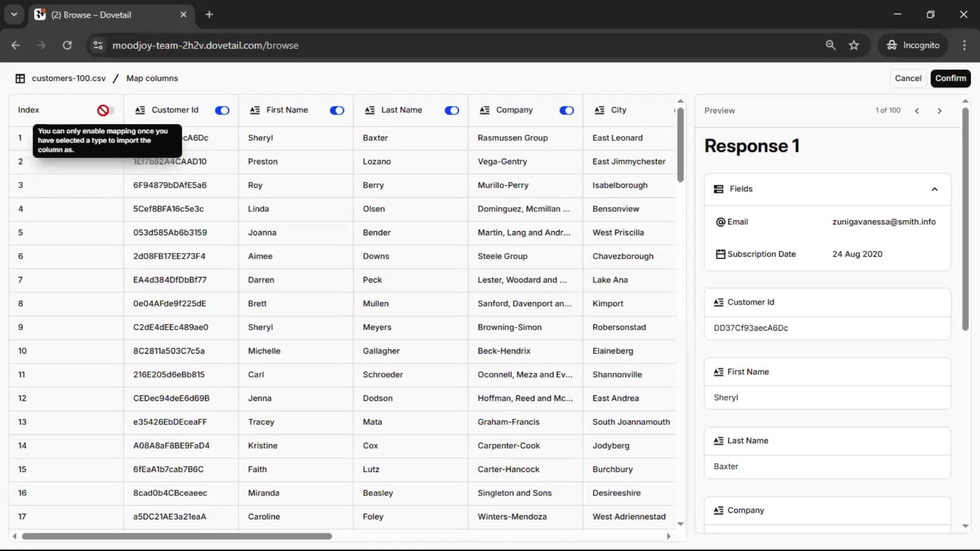This screenshot has width=980, height=551.
Task: Turn off the First Name column toggle
Action: [x=337, y=110]
